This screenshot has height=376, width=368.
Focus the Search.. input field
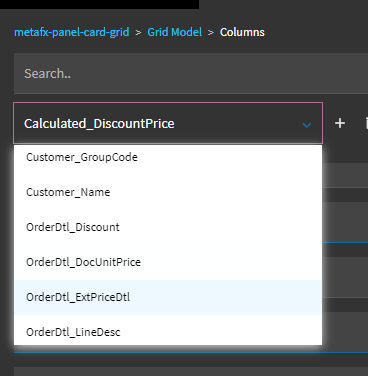point(191,73)
